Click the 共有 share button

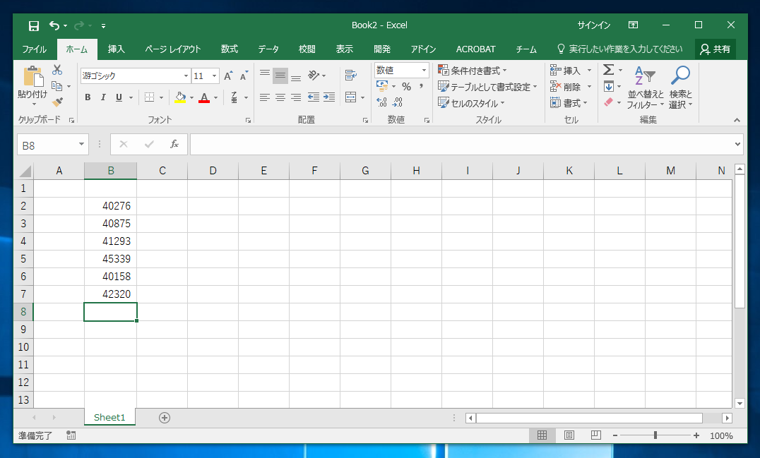(x=715, y=49)
